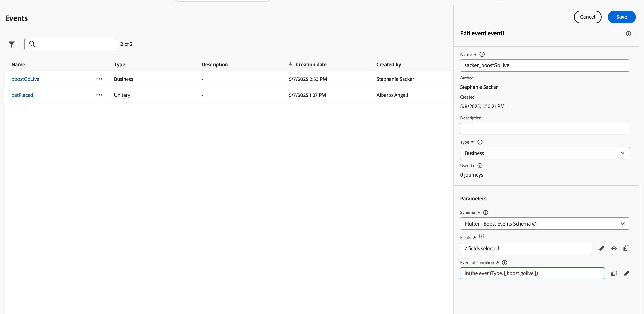Click the 0 journeys value
Image resolution: width=644 pixels, height=314 pixels.
pos(472,175)
